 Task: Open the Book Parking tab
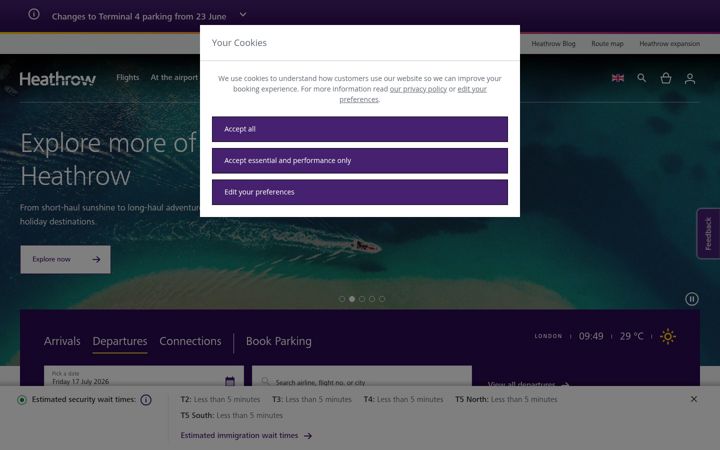(278, 341)
